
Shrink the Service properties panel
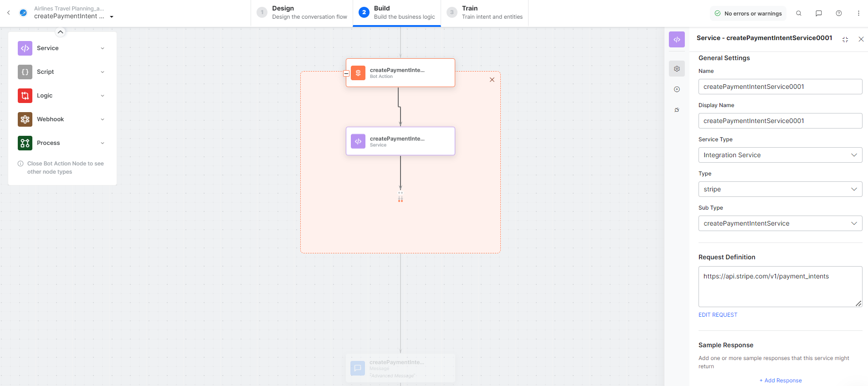tap(845, 40)
